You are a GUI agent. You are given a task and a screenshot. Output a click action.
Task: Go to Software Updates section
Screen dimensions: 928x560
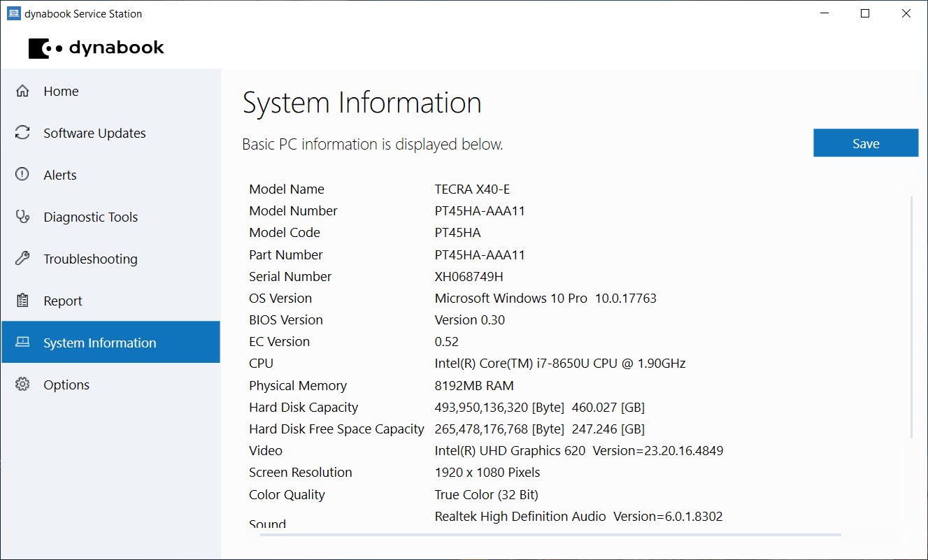click(94, 134)
